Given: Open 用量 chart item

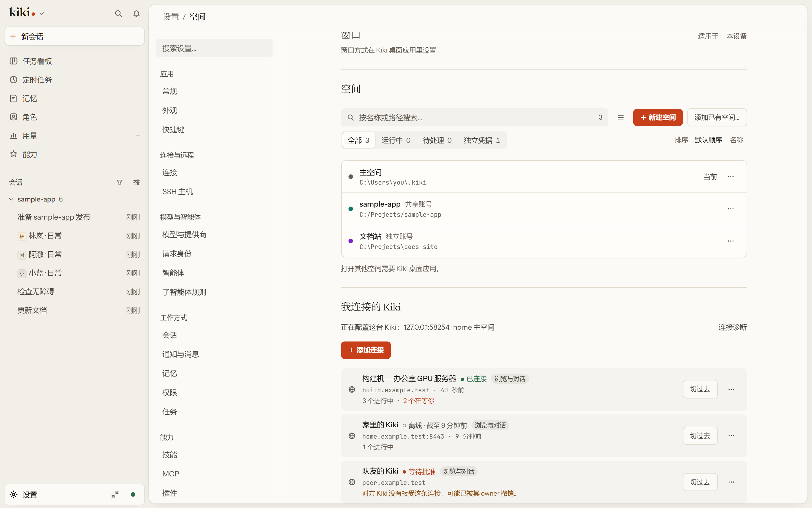Looking at the screenshot, I should point(74,136).
